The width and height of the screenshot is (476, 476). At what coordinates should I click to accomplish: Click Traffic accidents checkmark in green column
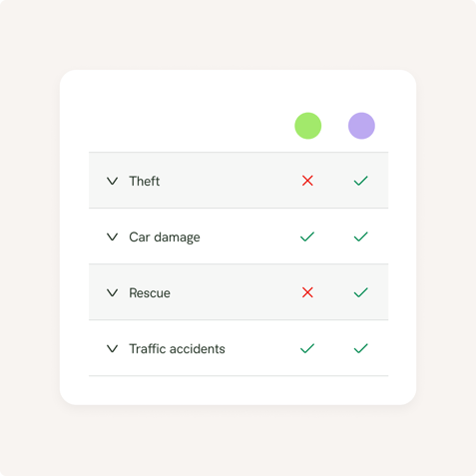point(307,348)
